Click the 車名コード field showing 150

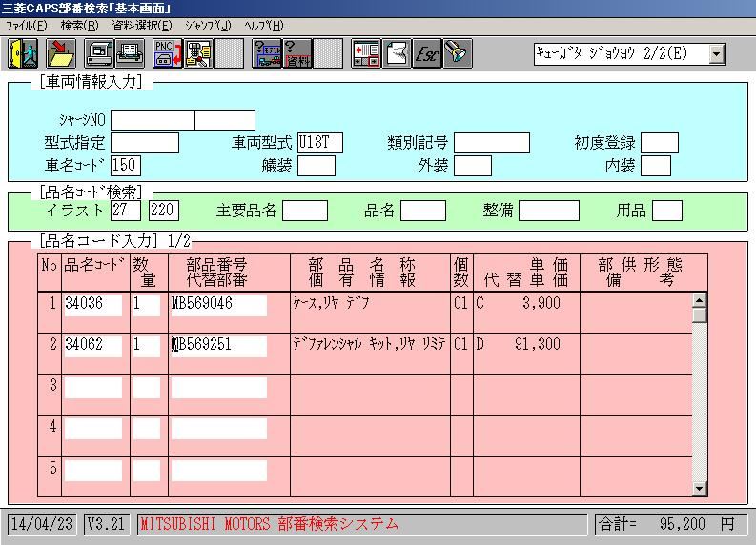(126, 166)
